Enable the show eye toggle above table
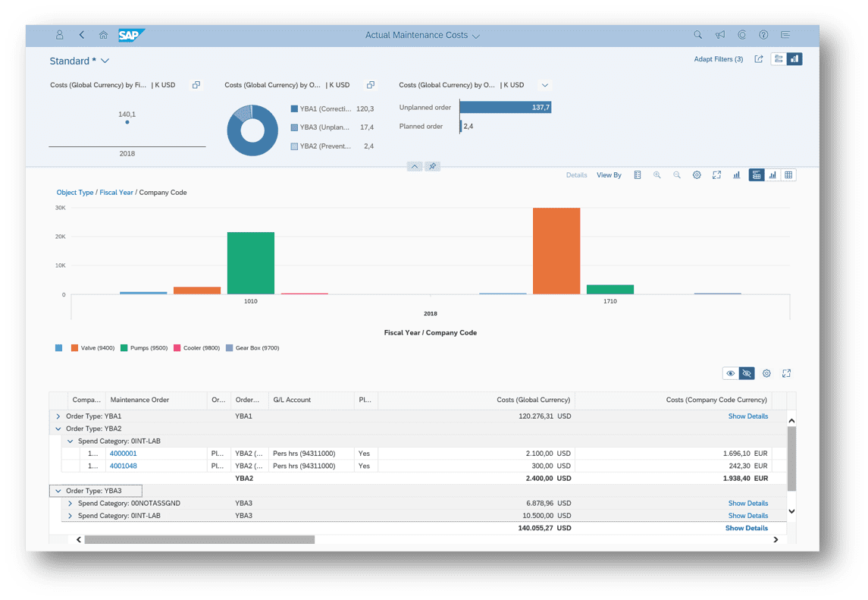This screenshot has width=868, height=600. 730,373
